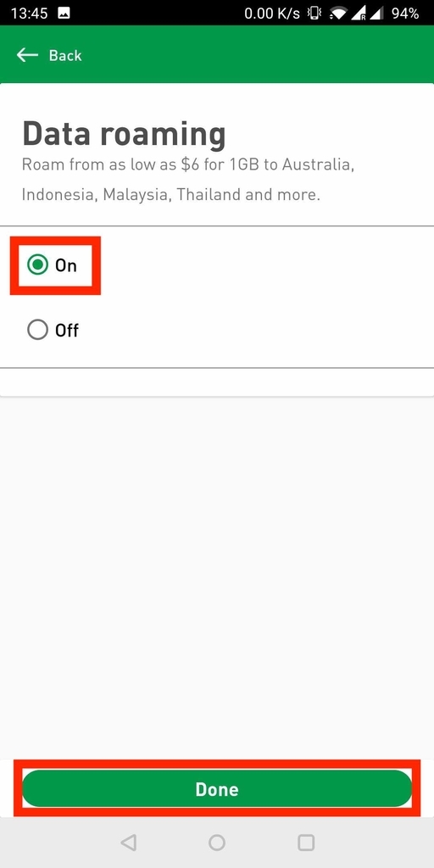Tap Android recent apps square button

point(306,843)
